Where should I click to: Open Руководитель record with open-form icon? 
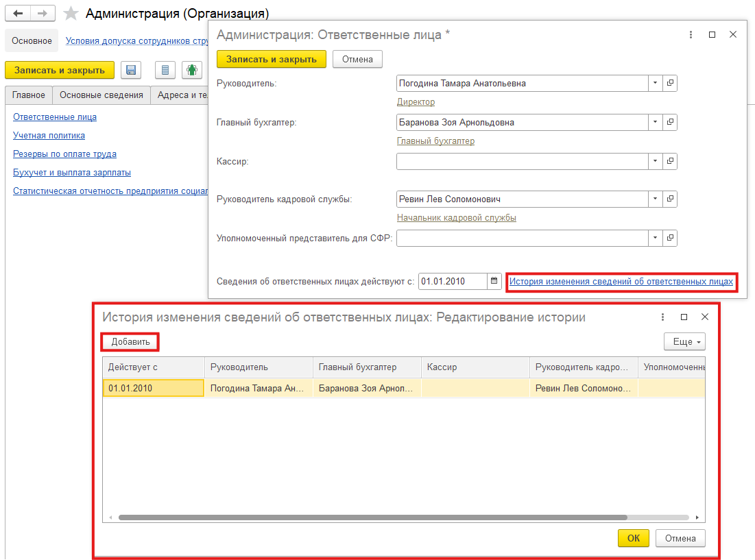coord(670,83)
